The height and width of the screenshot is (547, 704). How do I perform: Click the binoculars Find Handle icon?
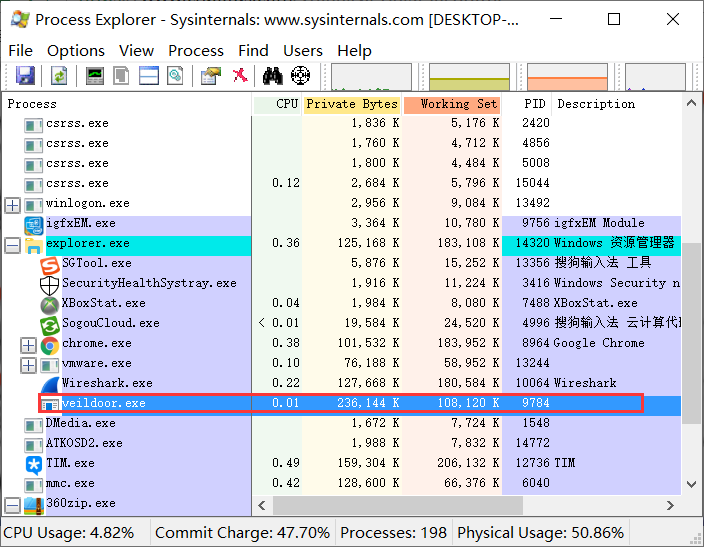click(273, 75)
